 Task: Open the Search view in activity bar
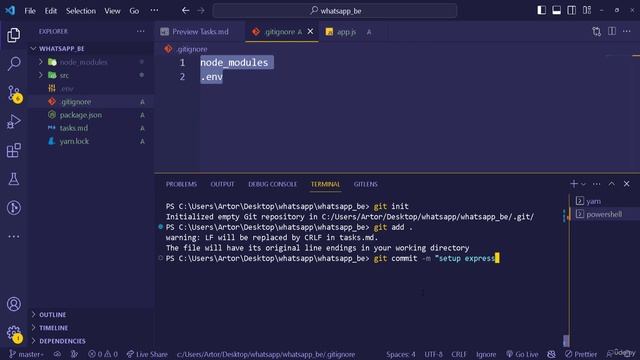(13, 64)
